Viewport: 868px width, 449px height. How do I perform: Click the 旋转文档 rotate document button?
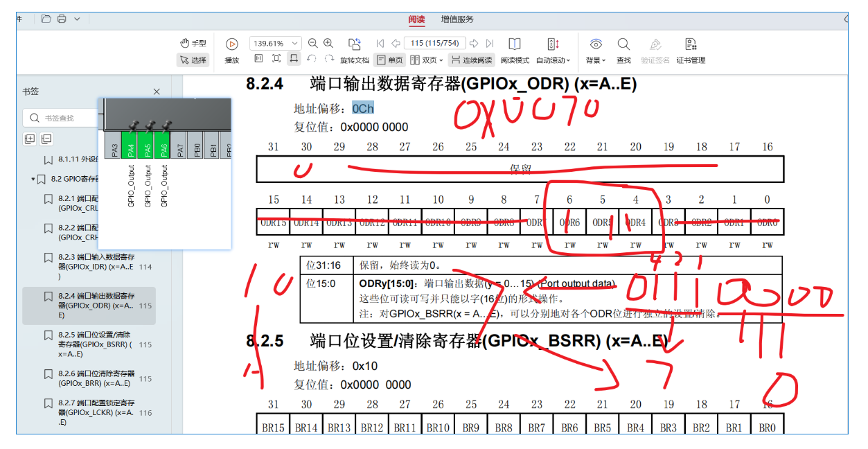pos(355,51)
